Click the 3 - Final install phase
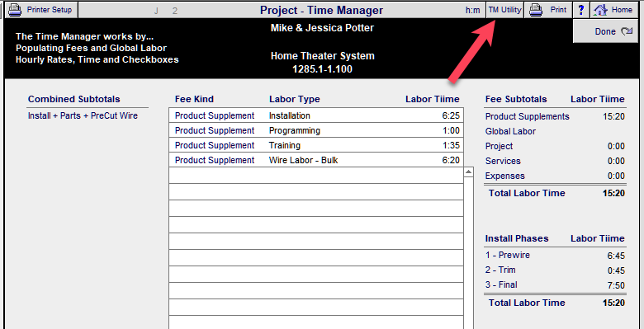This screenshot has height=329, width=644. click(x=501, y=284)
